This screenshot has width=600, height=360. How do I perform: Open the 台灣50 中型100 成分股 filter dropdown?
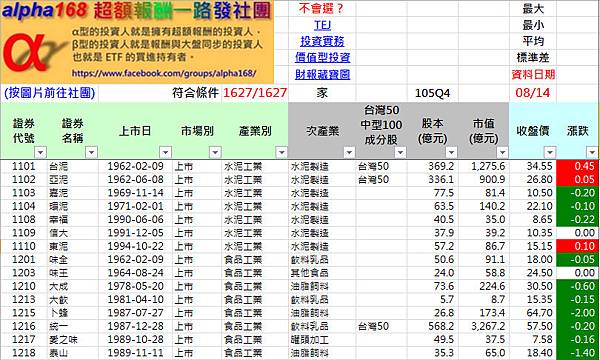400,152
